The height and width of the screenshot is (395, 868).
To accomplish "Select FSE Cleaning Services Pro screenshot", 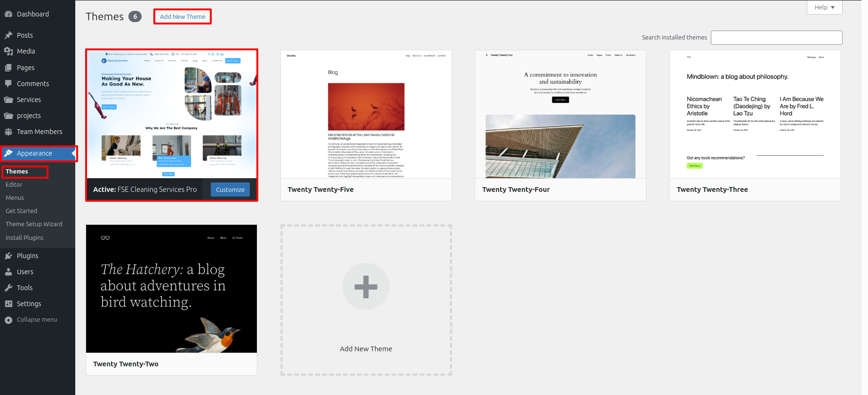I will pos(172,114).
